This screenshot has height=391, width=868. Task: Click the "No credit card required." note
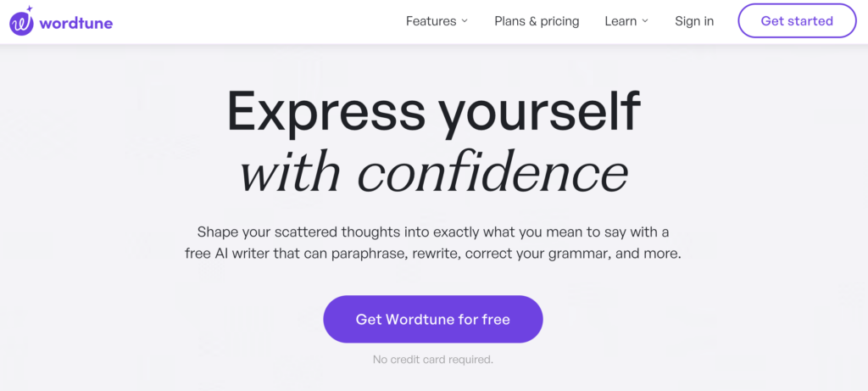click(433, 360)
